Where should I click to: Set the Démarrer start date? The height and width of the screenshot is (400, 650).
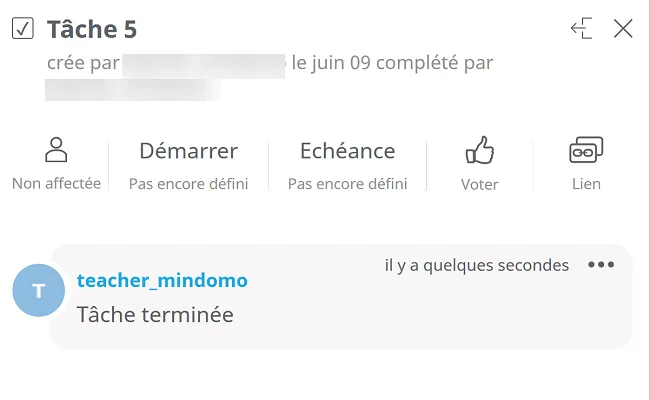[189, 150]
